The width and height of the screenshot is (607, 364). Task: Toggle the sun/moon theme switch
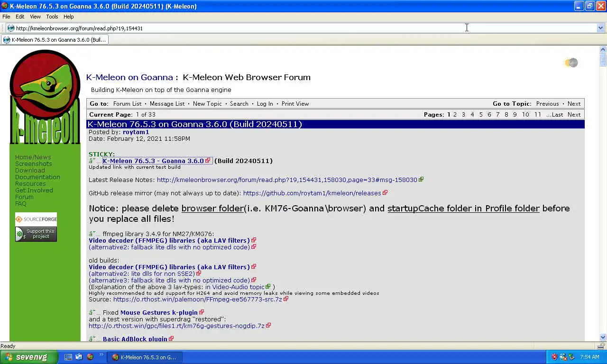[x=571, y=63]
